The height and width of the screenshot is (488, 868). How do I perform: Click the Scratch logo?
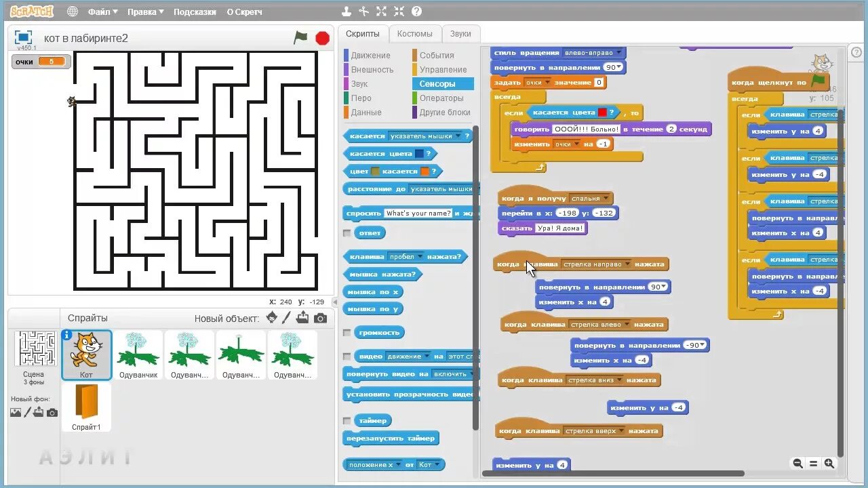coord(32,12)
